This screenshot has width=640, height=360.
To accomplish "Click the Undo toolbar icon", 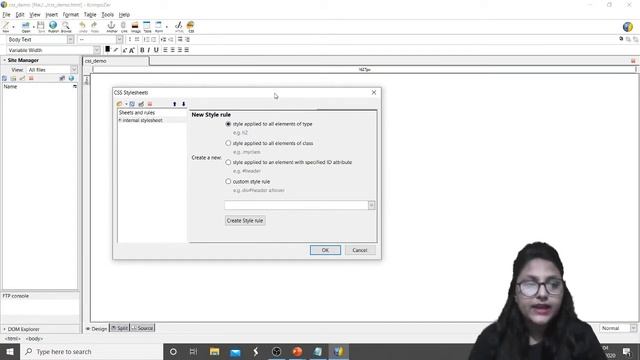I will 83,26.
